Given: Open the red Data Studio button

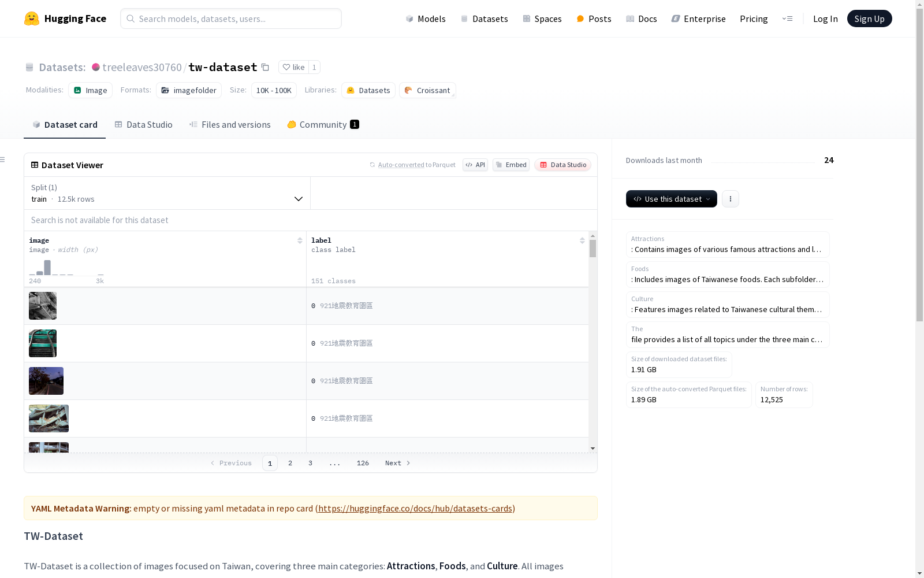Looking at the screenshot, I should pyautogui.click(x=562, y=165).
